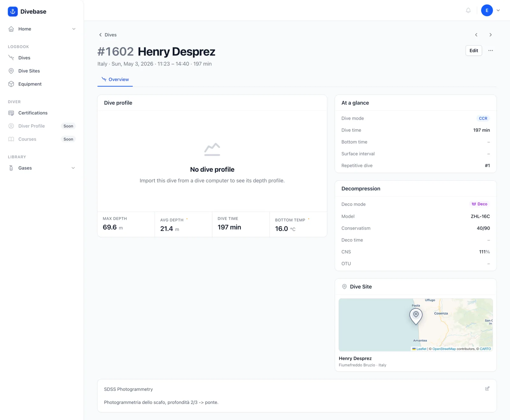Viewport: 510px width, 420px height.
Task: Click the Diver Profile person icon
Action: 11,126
